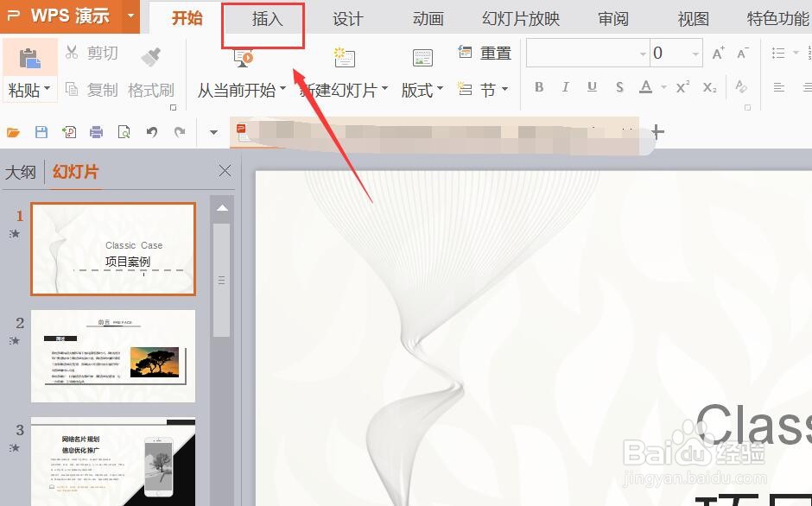This screenshot has height=506, width=812.
Task: Toggle italic formatting with the I button
Action: [x=564, y=87]
